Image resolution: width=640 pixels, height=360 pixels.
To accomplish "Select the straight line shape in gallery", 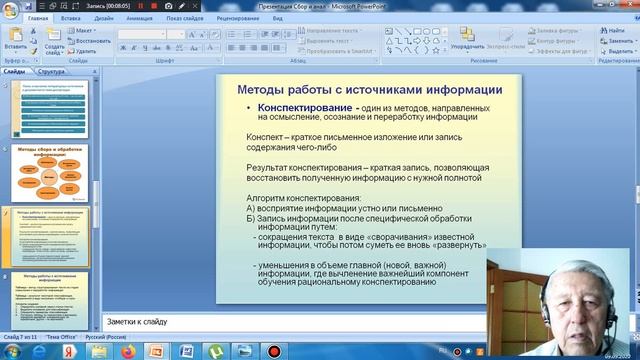I will tap(398, 31).
